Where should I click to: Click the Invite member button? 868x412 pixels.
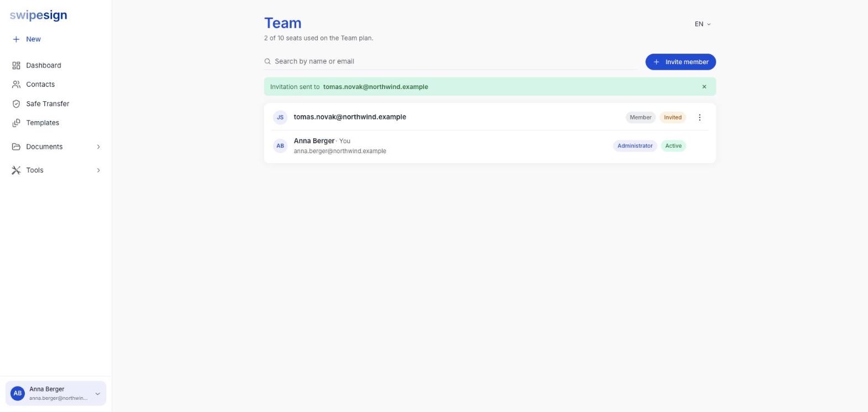680,62
